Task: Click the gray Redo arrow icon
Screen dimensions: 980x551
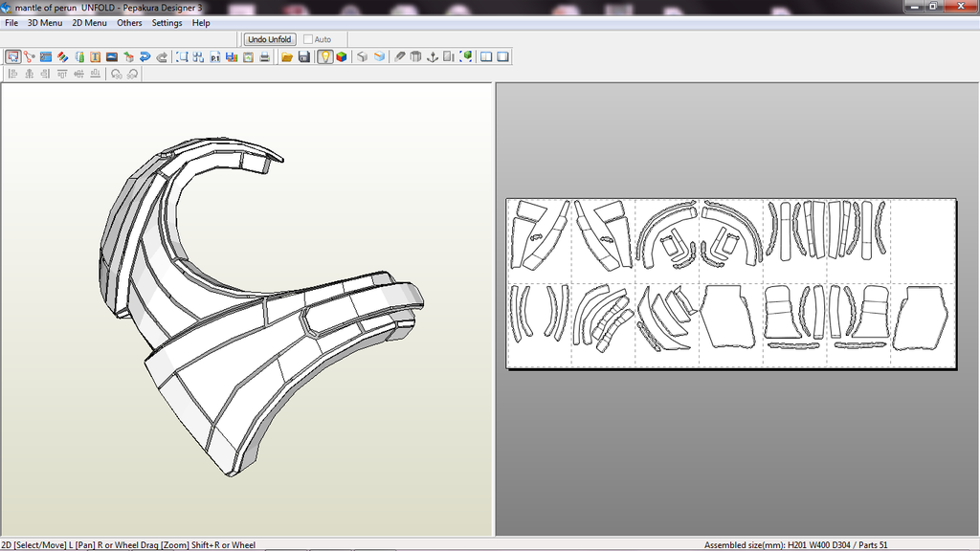Action: (162, 57)
